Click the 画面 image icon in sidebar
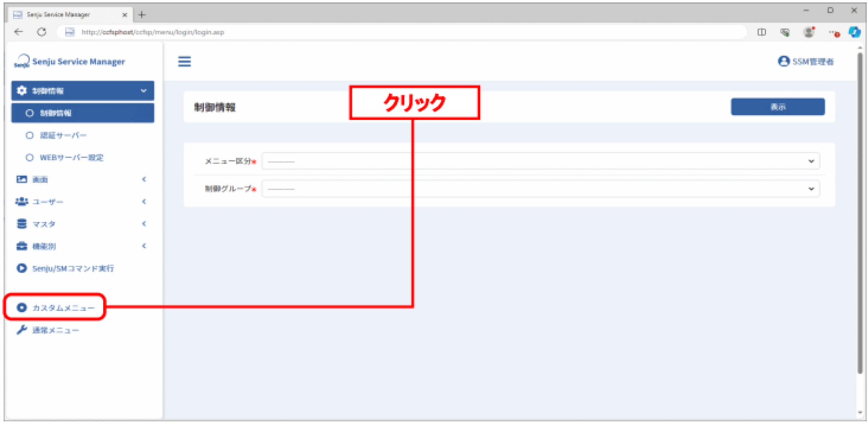This screenshot has width=868, height=426. (22, 179)
